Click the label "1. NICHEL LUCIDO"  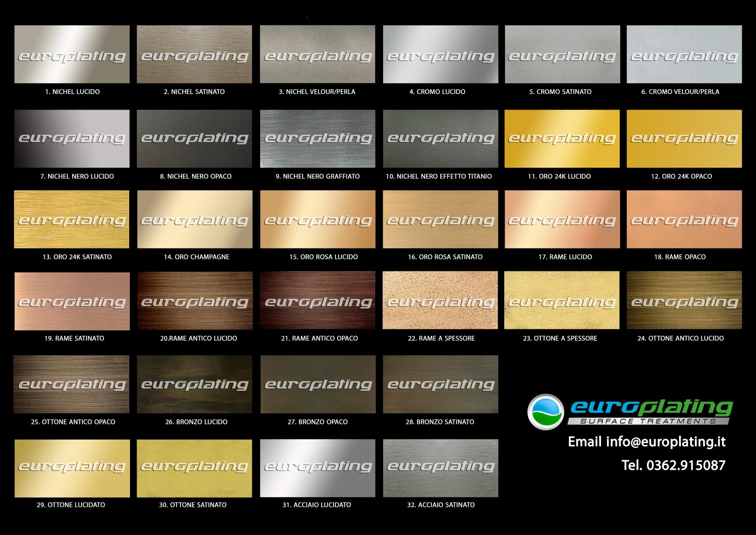(x=72, y=92)
